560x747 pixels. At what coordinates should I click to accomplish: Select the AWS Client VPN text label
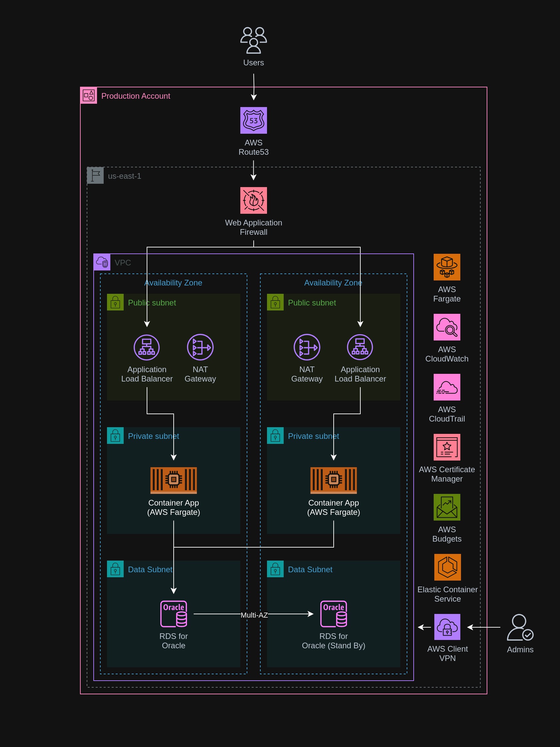[x=448, y=653]
